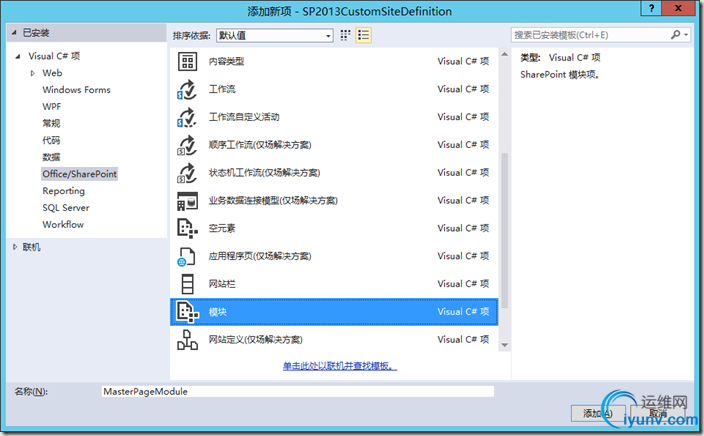Switch to list view layout
Viewport: 704px width, 436px height.
click(363, 35)
